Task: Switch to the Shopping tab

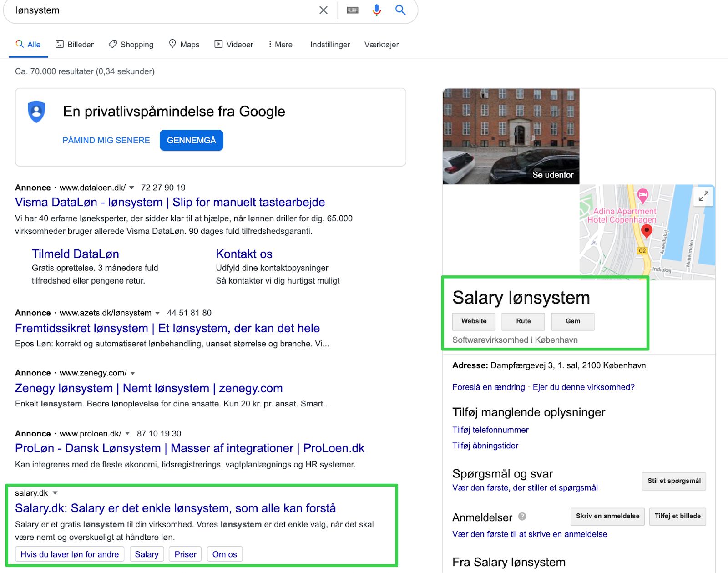Action: point(131,45)
